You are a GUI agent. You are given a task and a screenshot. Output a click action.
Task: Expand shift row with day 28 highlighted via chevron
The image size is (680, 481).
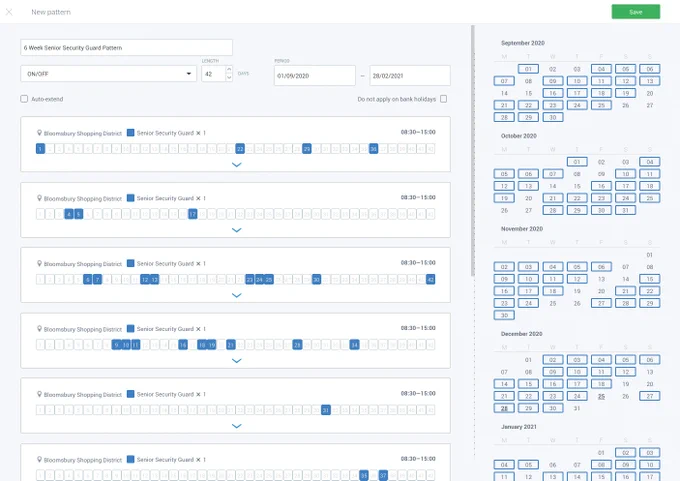coord(236,360)
